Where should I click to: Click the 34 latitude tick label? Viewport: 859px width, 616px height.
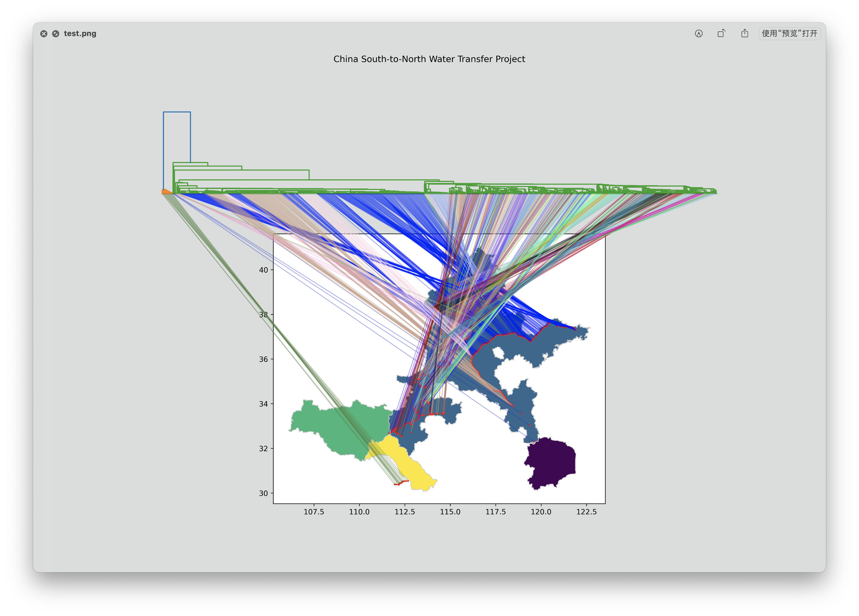pyautogui.click(x=263, y=404)
